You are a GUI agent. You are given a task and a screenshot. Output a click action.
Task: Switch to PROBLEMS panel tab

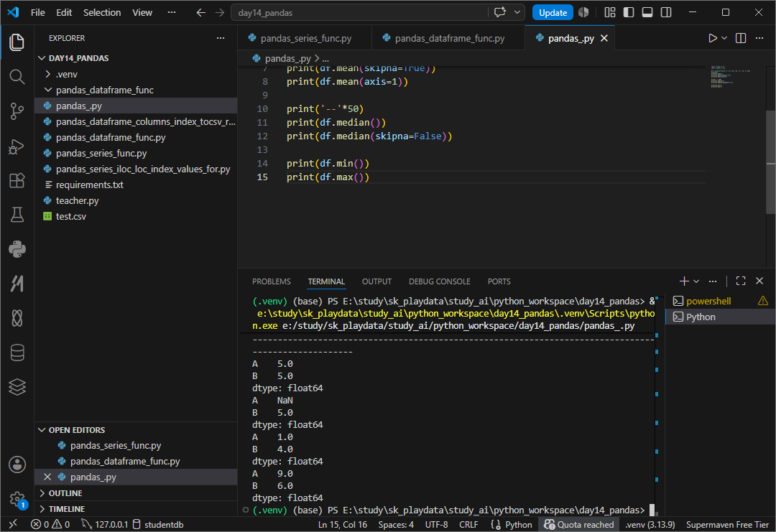[271, 281]
